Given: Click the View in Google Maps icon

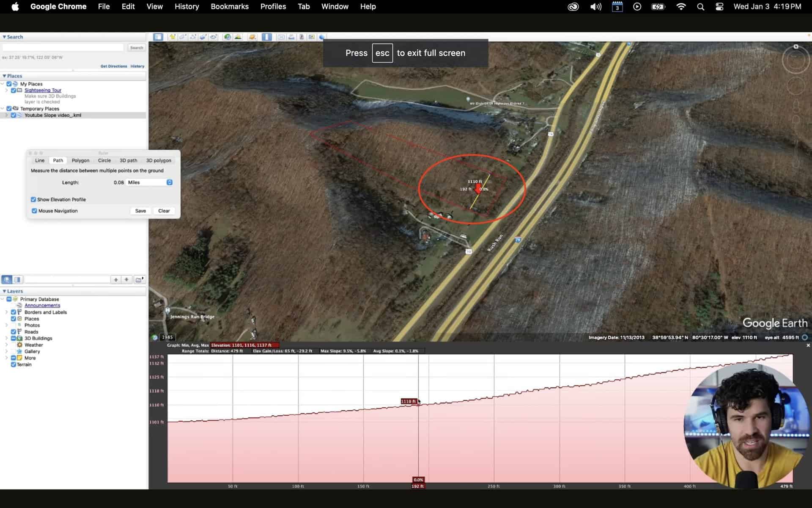Looking at the screenshot, I should (312, 37).
